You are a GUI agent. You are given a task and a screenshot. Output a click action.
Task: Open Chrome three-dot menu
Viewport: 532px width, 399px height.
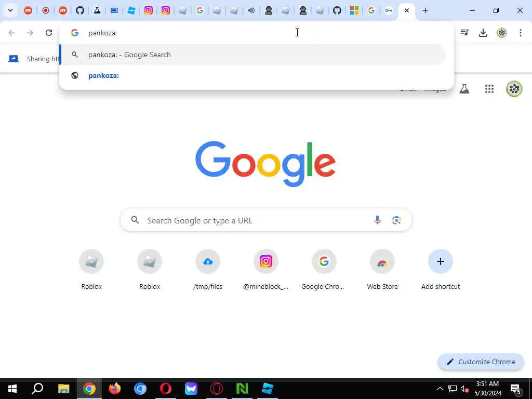521,33
